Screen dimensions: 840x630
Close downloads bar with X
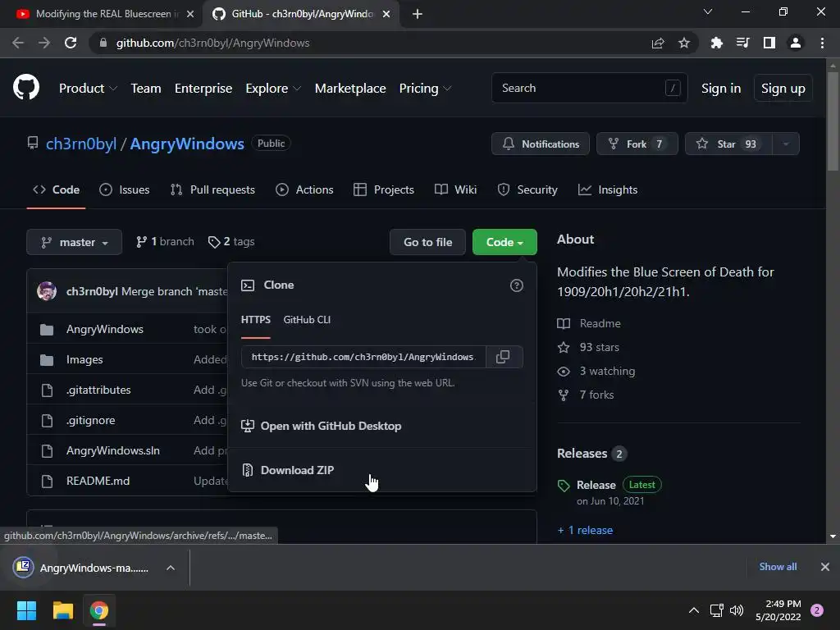point(825,567)
